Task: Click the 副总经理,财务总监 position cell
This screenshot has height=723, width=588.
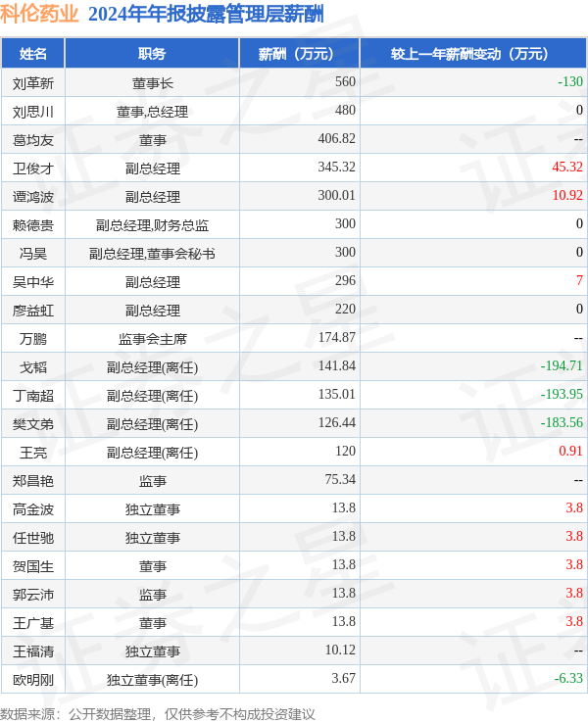Action: pos(152,225)
